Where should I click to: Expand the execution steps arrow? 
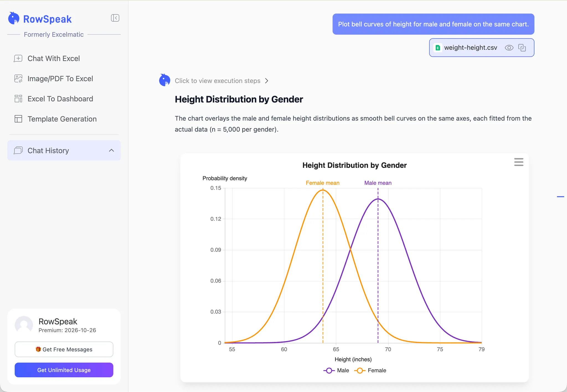point(267,81)
